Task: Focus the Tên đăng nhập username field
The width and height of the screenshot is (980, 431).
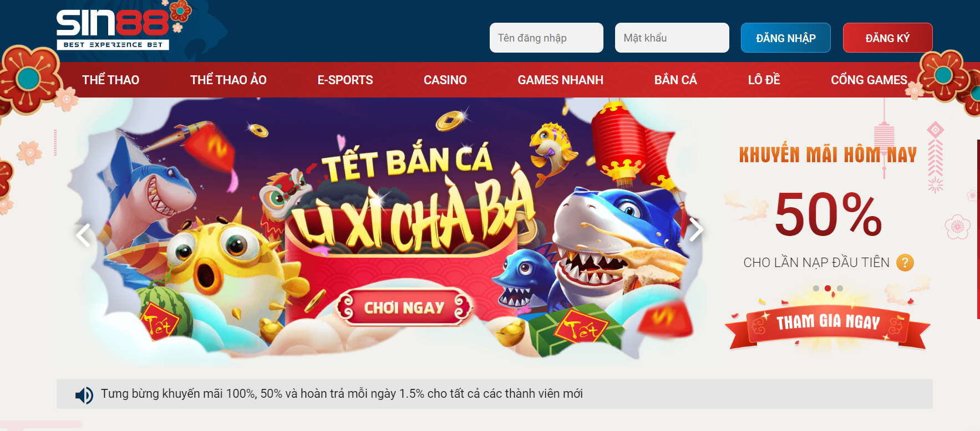Action: 546,38
